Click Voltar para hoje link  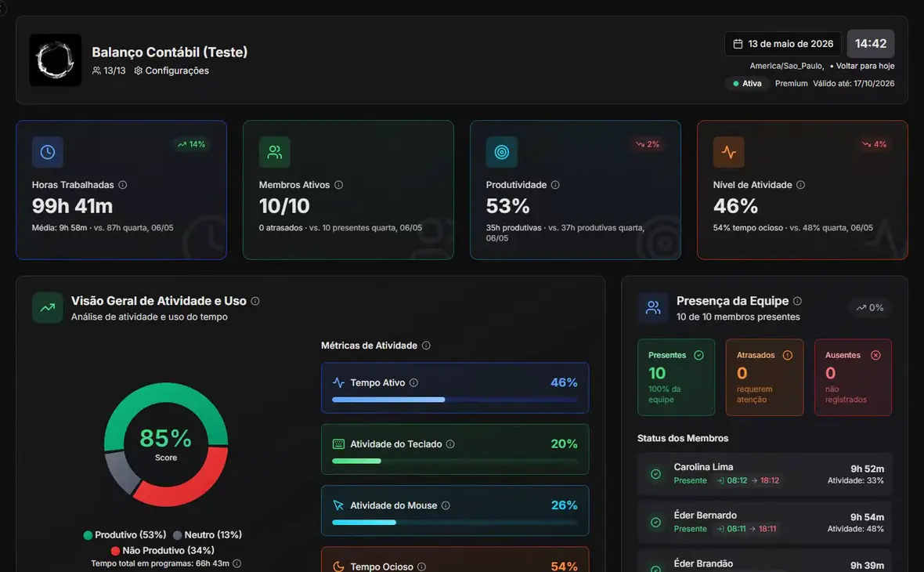[864, 66]
